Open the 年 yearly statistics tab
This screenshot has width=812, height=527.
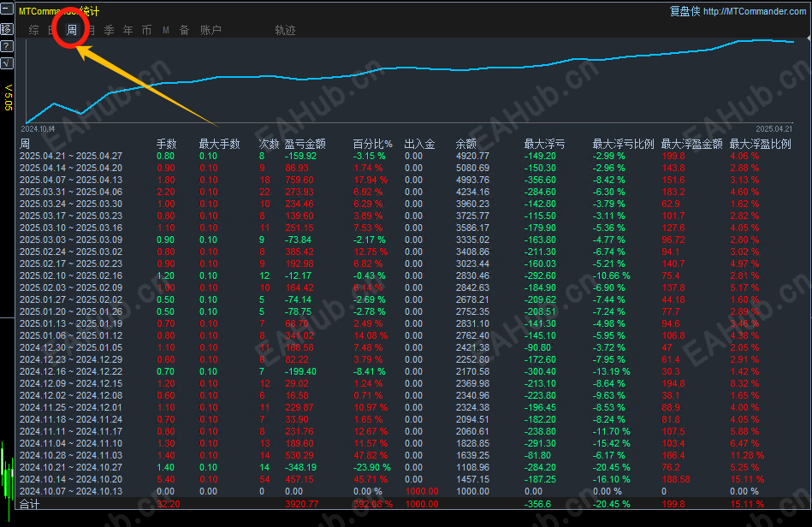point(127,31)
